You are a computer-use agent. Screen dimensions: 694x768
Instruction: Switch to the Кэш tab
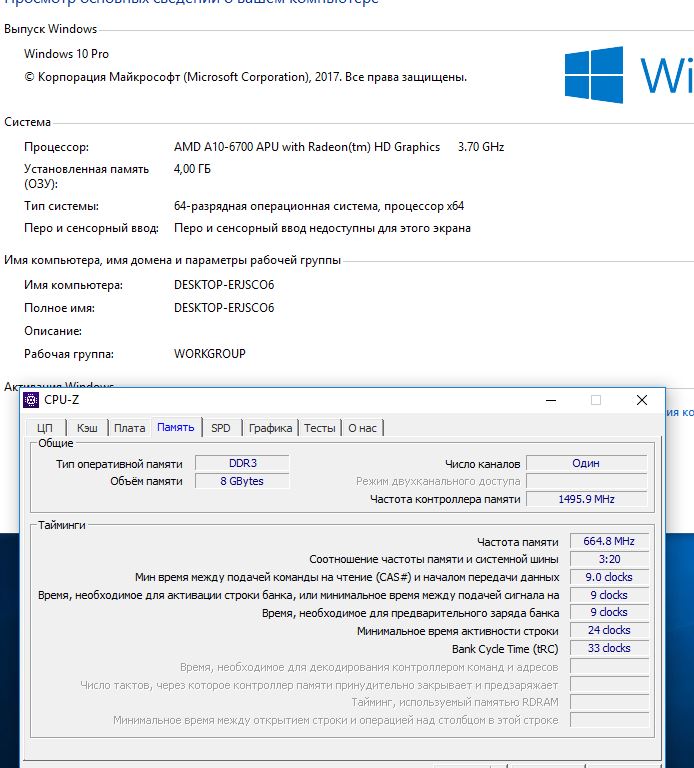pyautogui.click(x=87, y=428)
